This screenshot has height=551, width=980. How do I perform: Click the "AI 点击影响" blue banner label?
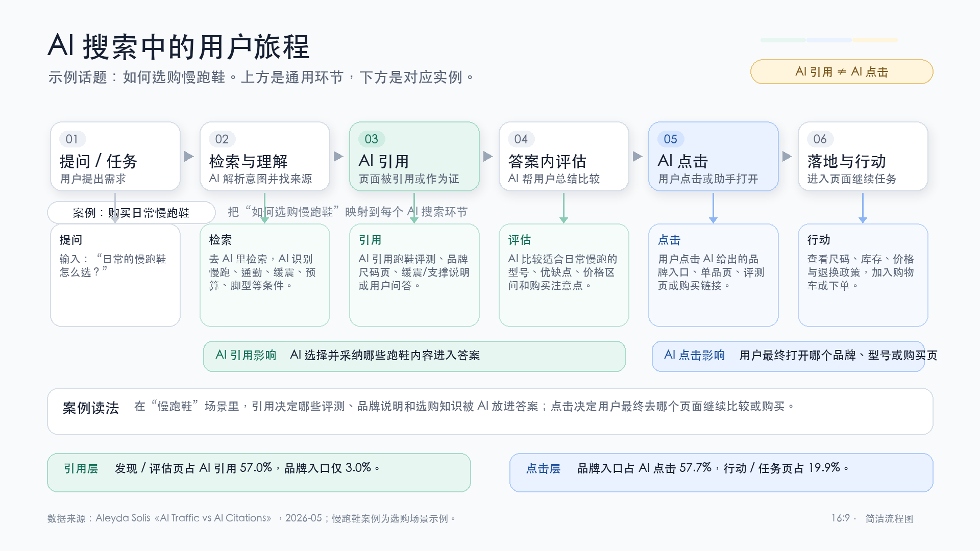[695, 355]
